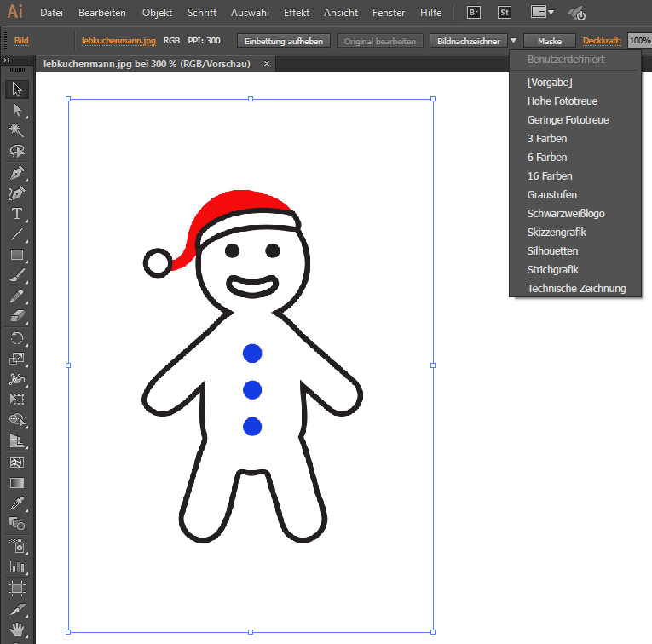Choose the Pen tool in toolbar

[x=16, y=172]
